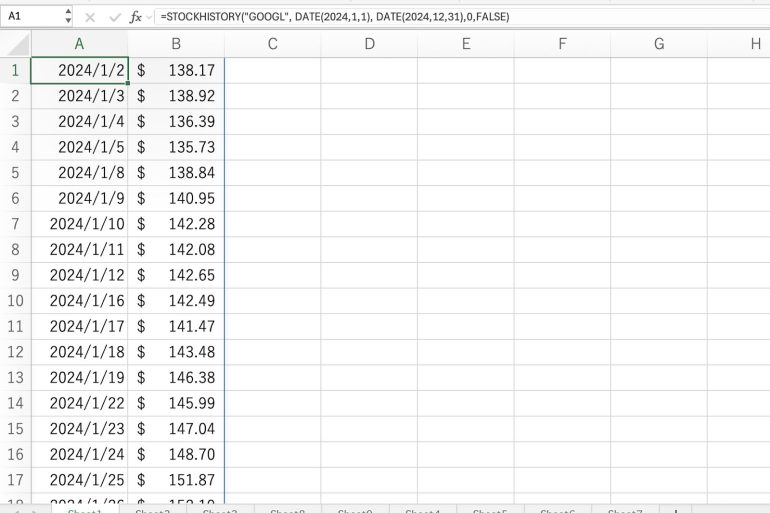Select cell with date 2024/1/22
770x513 pixels.
point(79,403)
